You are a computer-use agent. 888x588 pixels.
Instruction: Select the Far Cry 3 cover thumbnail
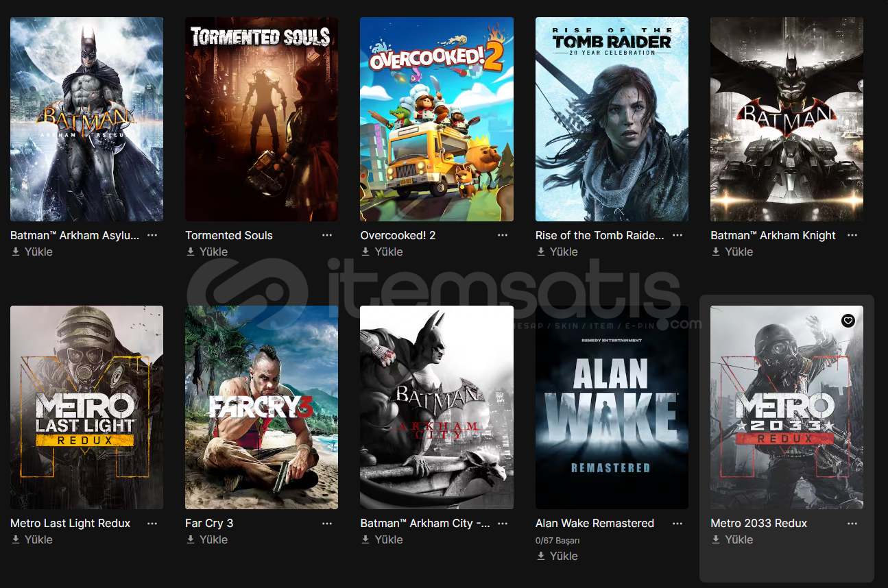point(261,407)
